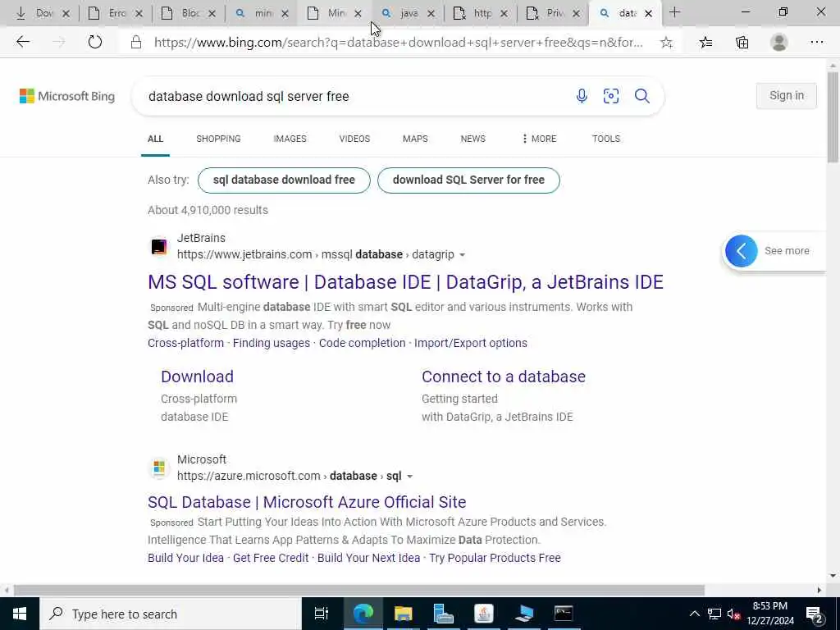Open SQL Database Microsoft Azure Official Site
The image size is (840, 630).
tap(307, 502)
